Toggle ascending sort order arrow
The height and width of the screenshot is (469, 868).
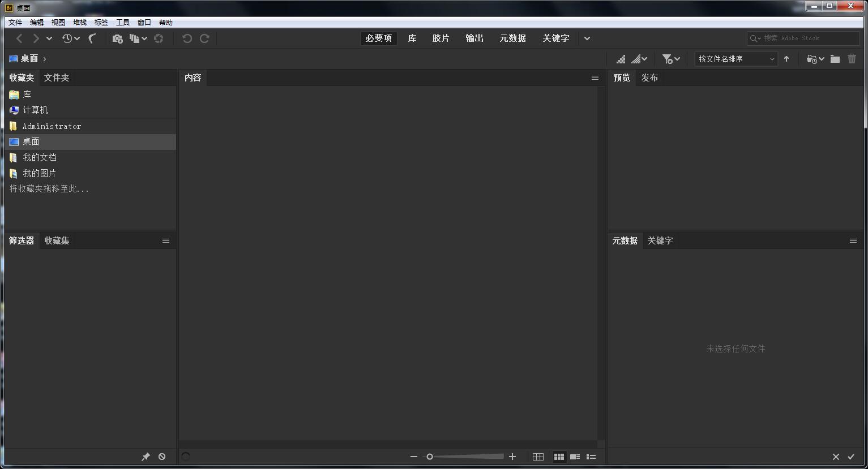coord(786,58)
